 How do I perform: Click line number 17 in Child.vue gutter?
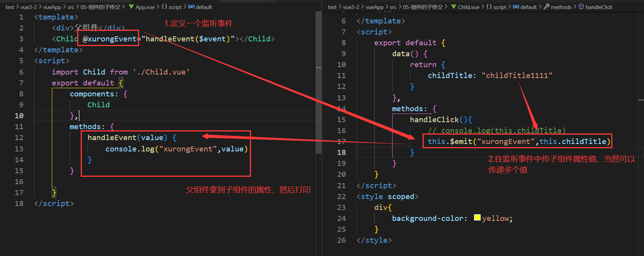(341, 141)
